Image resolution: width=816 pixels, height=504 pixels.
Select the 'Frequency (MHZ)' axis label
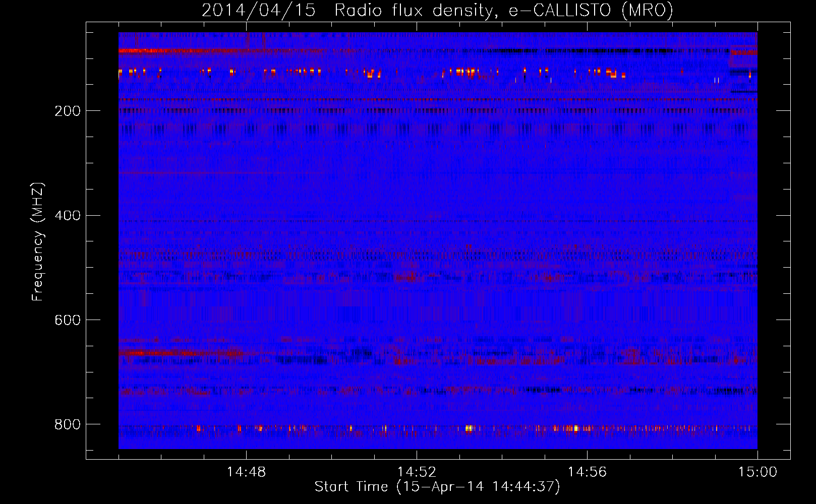coord(38,241)
